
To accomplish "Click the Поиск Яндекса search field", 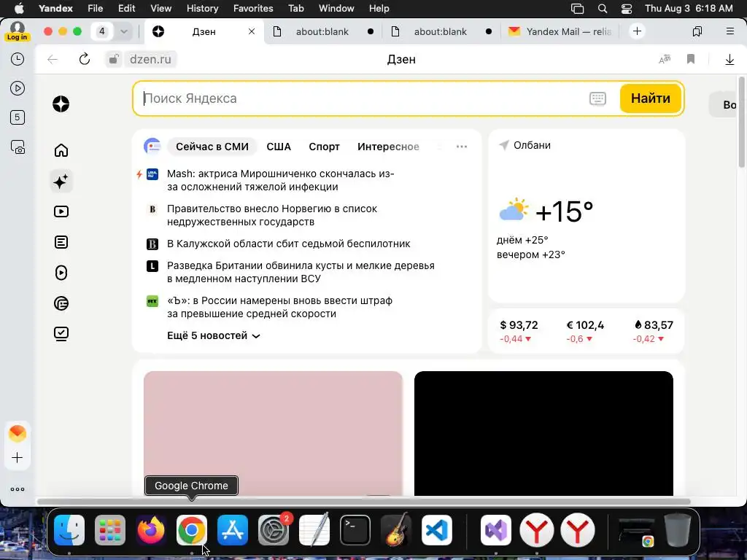I will click(362, 98).
